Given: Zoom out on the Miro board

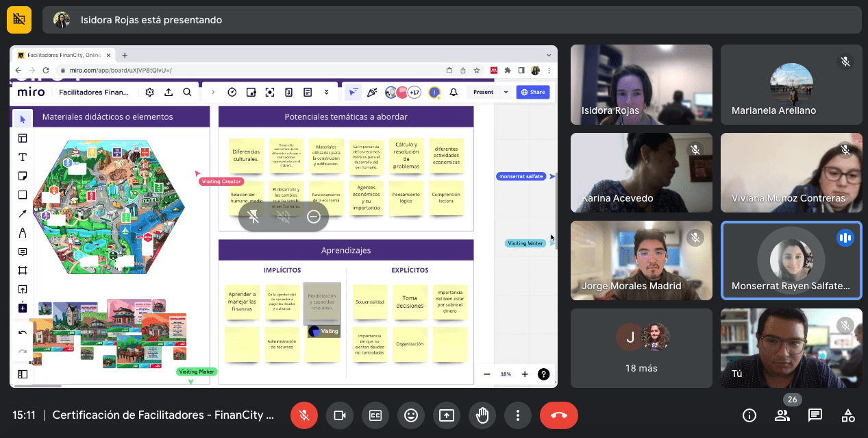Looking at the screenshot, I should 487,374.
